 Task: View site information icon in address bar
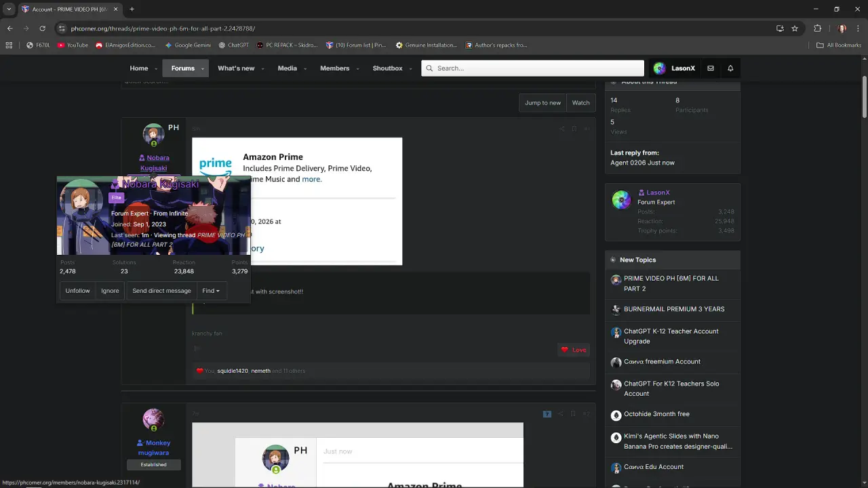(62, 28)
